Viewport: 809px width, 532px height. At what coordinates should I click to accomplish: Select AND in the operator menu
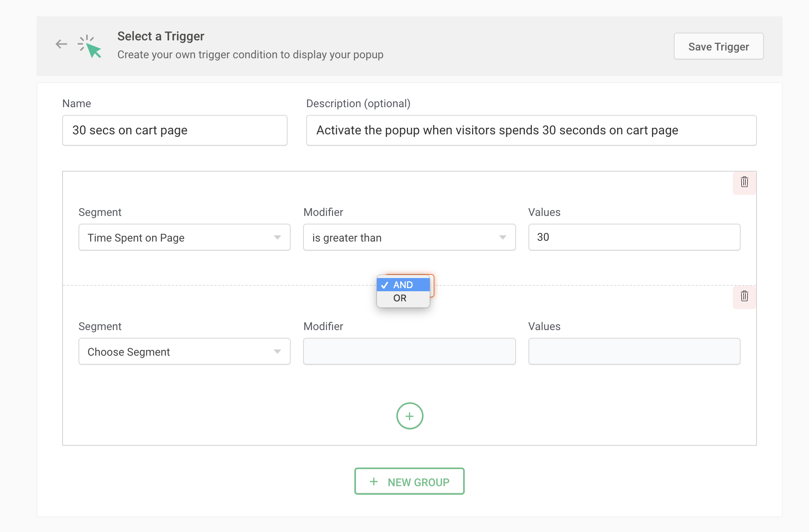click(403, 285)
